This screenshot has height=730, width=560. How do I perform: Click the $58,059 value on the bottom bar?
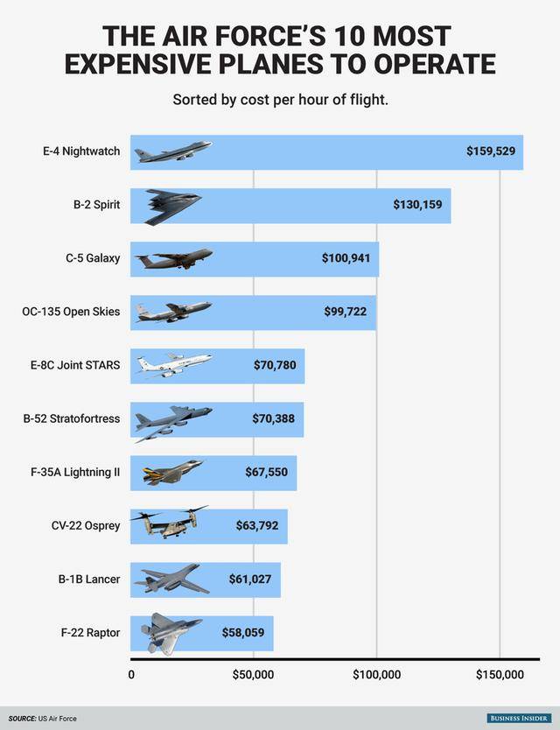click(239, 632)
